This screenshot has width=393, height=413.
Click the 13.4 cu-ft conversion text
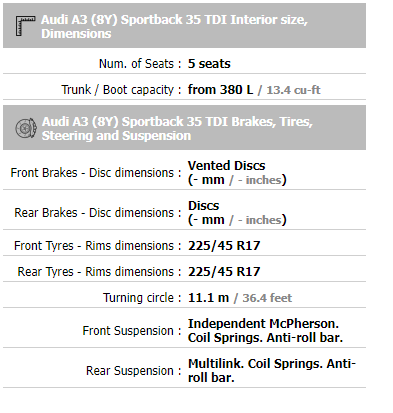[x=293, y=90]
